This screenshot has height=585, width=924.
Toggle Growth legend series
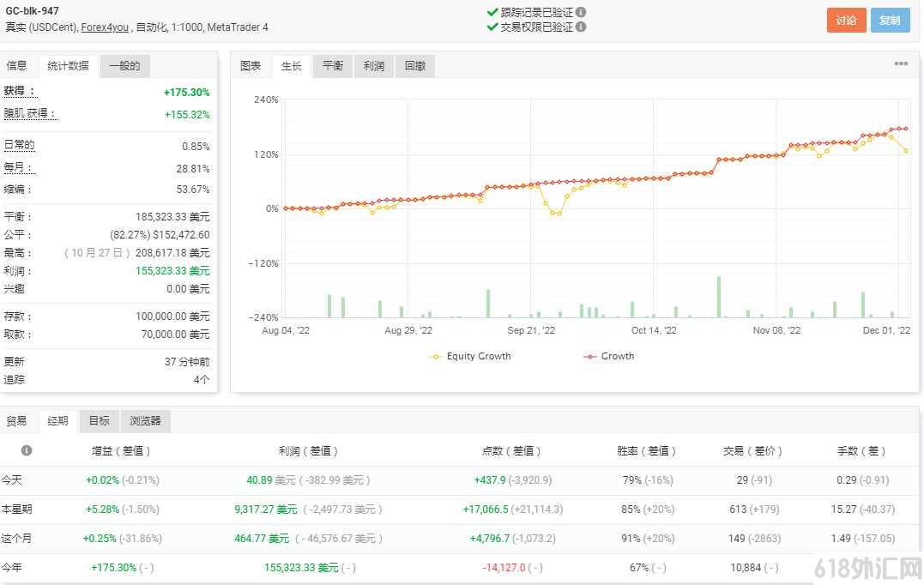point(609,356)
